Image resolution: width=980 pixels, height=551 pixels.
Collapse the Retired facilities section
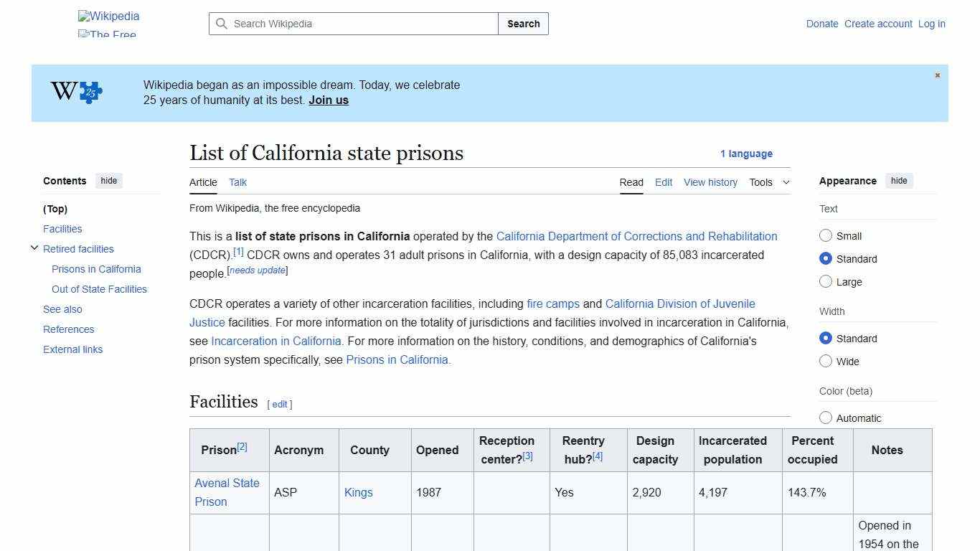point(34,248)
